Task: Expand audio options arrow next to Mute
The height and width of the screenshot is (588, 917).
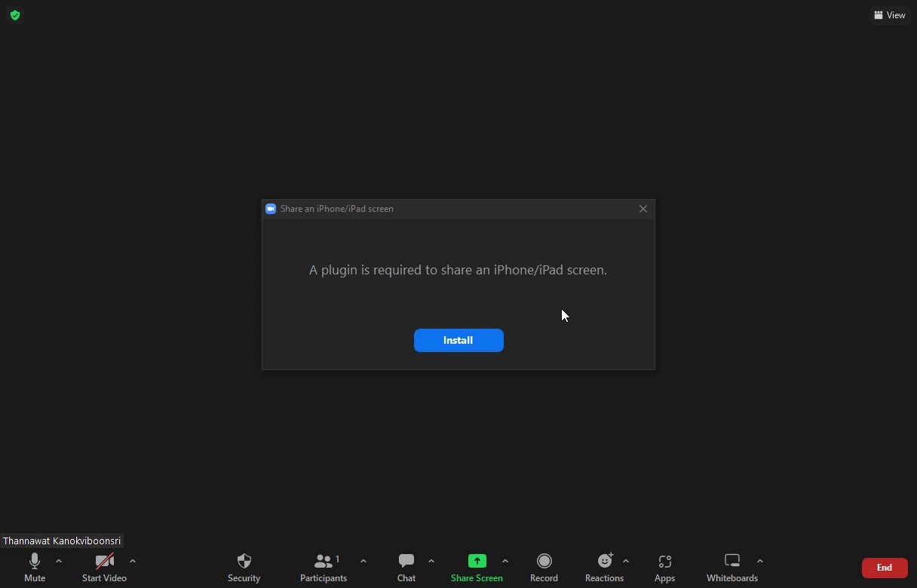Action: 59,562
